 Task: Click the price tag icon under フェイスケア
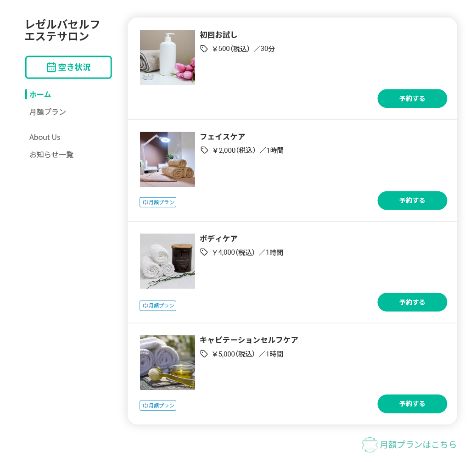[204, 150]
